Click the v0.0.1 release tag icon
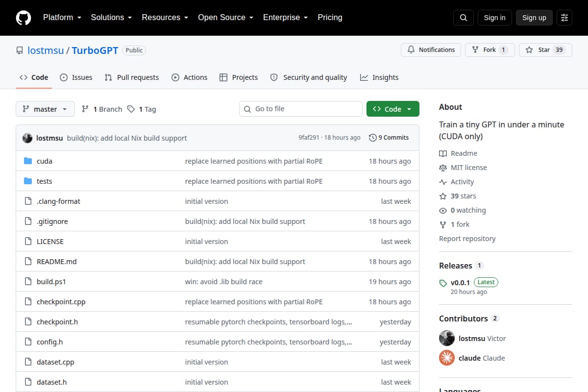Image resolution: width=588 pixels, height=392 pixels. pos(443,283)
